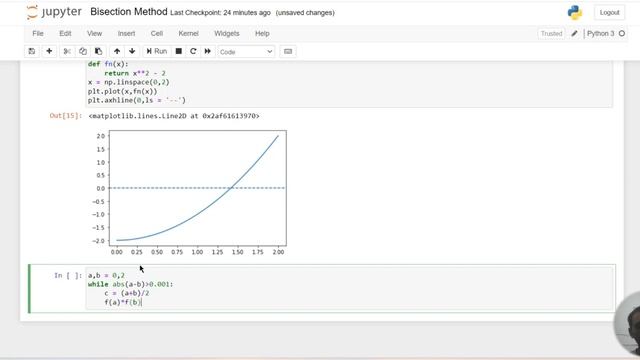Screen dimensions: 640x360
Task: Insert a cell below with plus icon
Action: pyautogui.click(x=49, y=51)
